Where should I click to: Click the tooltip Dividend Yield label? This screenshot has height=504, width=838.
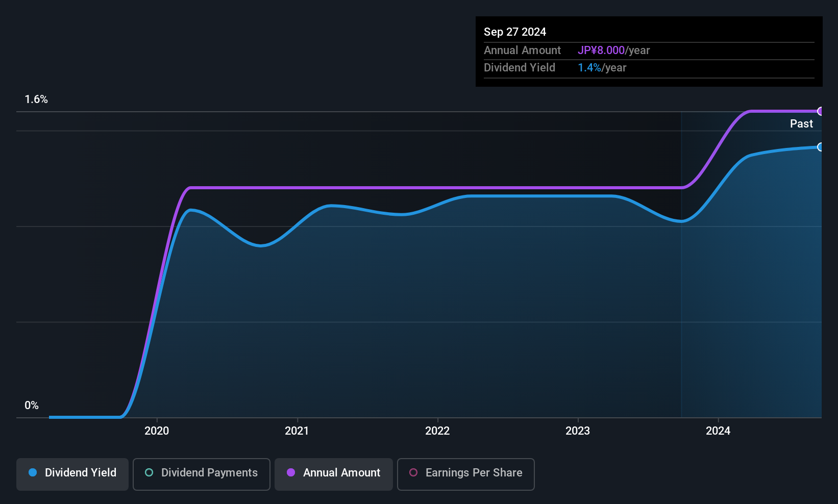point(520,68)
